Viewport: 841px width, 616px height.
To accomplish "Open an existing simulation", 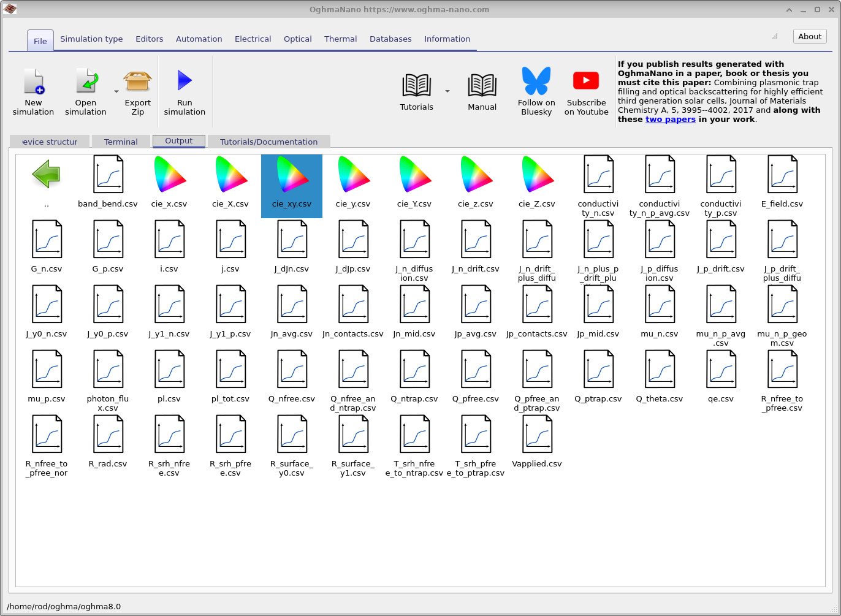I will click(85, 91).
